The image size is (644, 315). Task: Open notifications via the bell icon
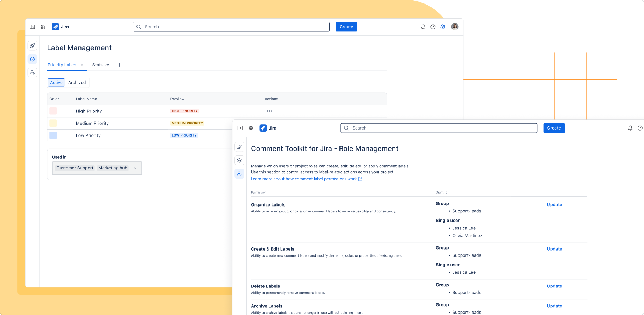[x=423, y=27]
